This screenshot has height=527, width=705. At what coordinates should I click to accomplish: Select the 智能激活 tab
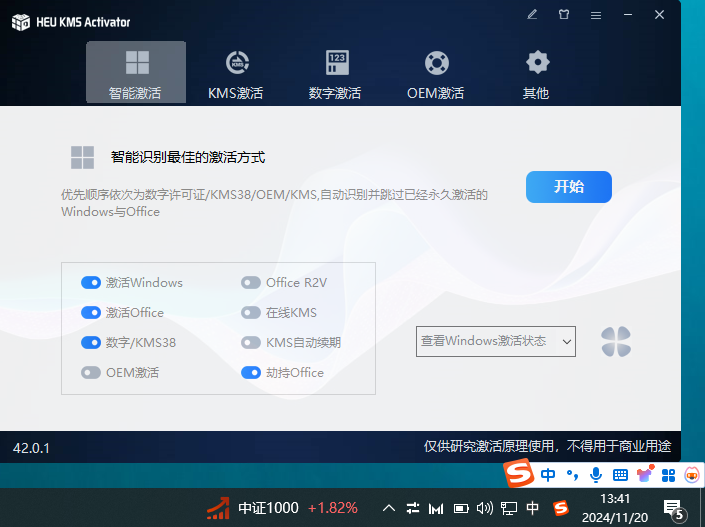(x=136, y=72)
